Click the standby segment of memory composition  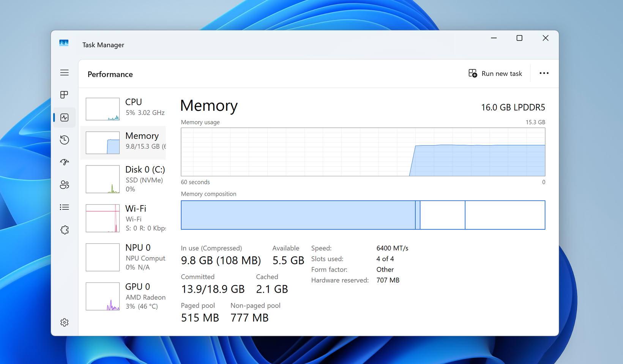442,215
